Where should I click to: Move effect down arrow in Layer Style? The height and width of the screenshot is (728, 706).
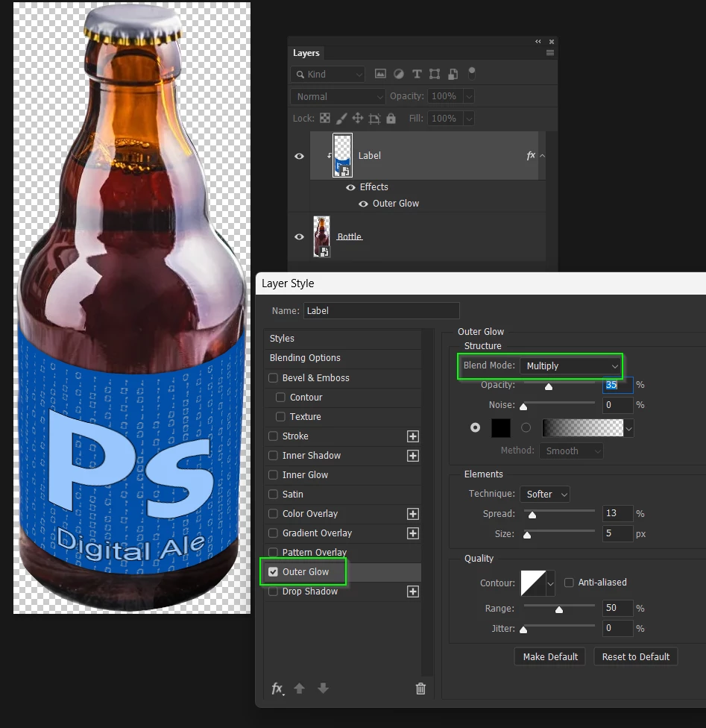coord(323,688)
